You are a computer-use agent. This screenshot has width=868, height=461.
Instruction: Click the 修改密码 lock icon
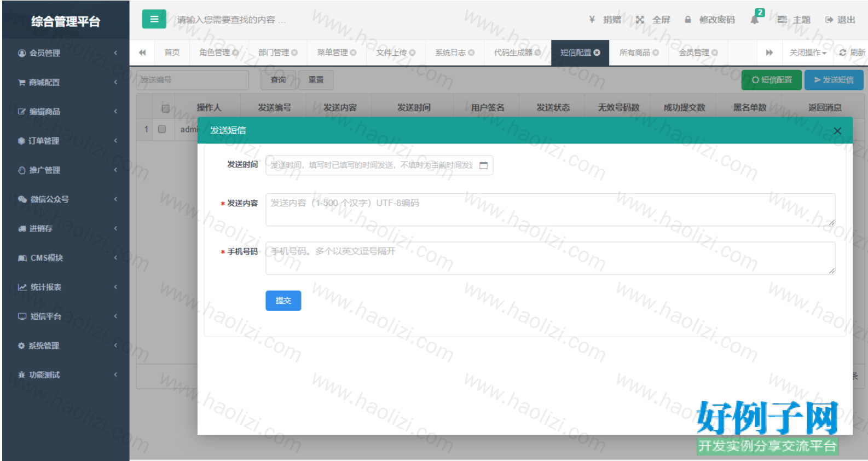coord(688,20)
